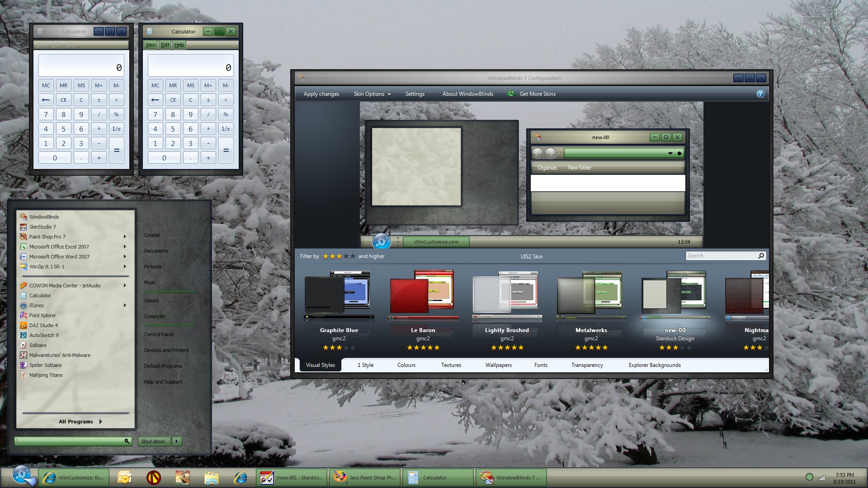Expand Paint Shop Pro 7 submenu arrow

[125, 237]
